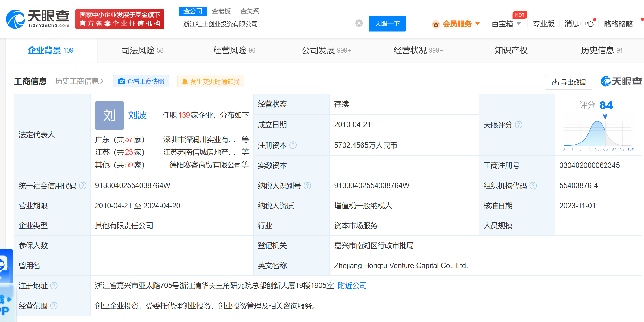644x322 pixels.
Task: Clear the search box with X icon
Action: point(359,23)
